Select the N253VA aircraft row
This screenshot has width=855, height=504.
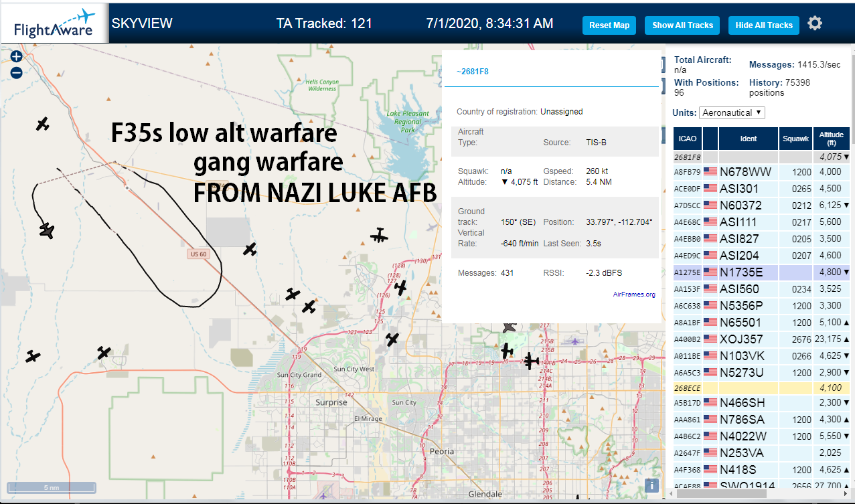762,453
